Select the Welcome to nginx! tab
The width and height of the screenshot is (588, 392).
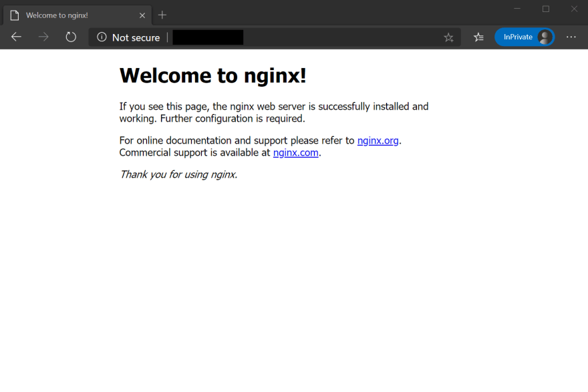[x=78, y=15]
